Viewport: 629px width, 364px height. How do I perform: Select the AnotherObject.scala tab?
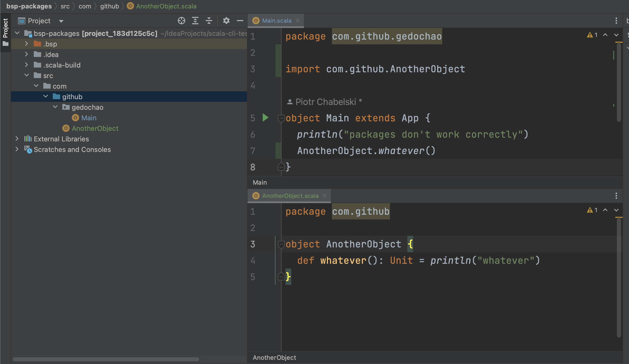pos(290,196)
